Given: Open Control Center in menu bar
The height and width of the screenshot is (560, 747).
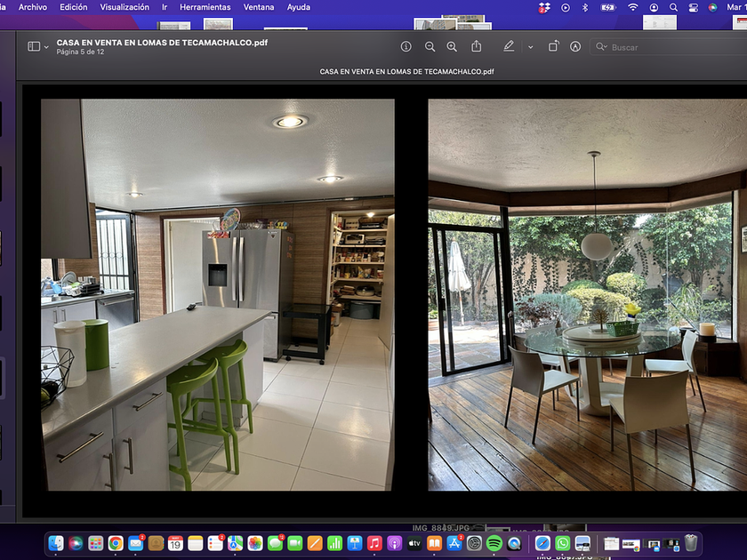Looking at the screenshot, I should (x=693, y=7).
